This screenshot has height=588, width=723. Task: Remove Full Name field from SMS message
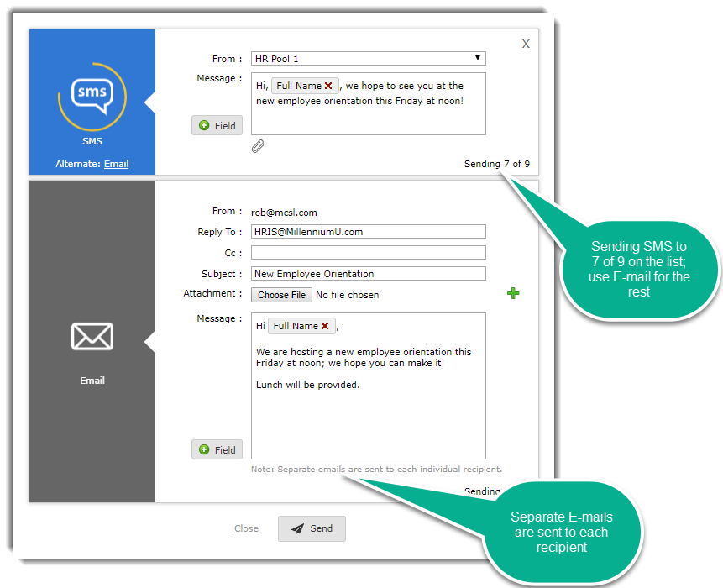[x=328, y=86]
